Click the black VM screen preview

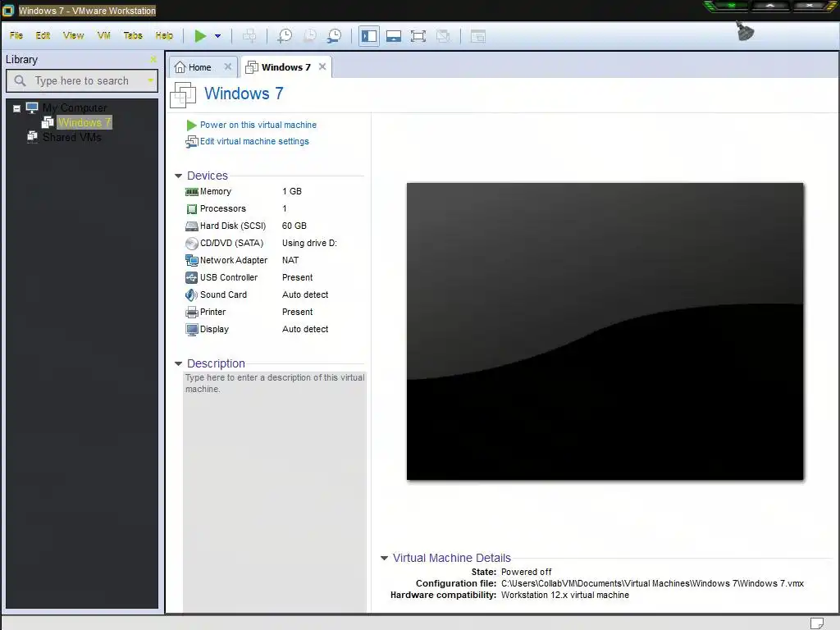(x=605, y=331)
